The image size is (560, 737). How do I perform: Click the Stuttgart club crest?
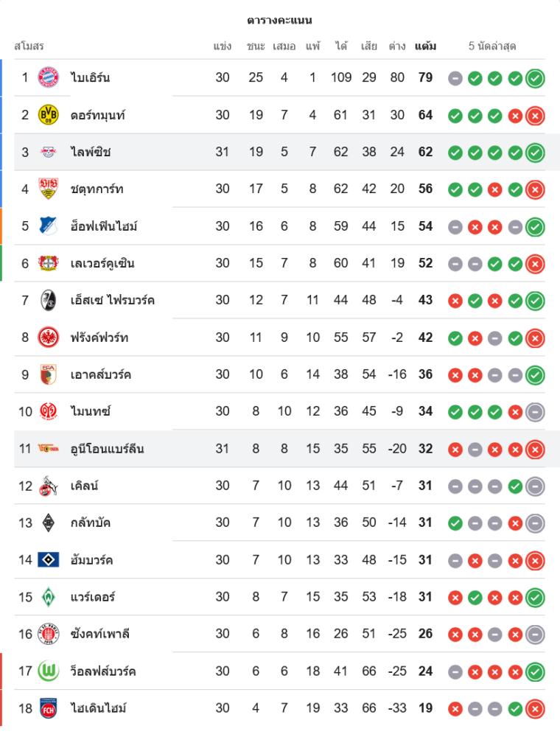49,189
